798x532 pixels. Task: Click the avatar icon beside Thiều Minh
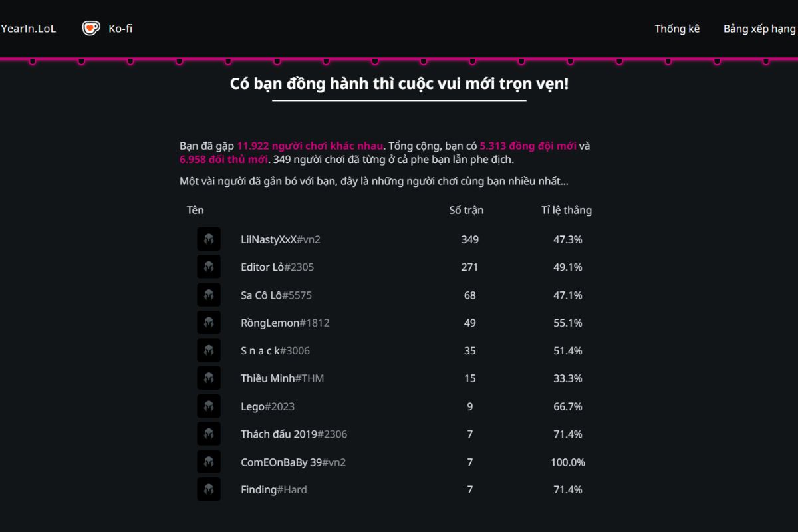[x=209, y=378]
